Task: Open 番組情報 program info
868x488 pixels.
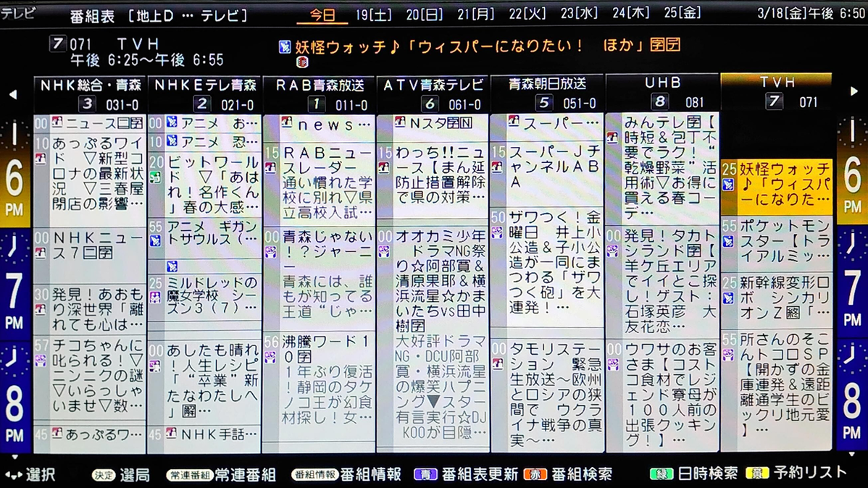Action: (x=346, y=474)
